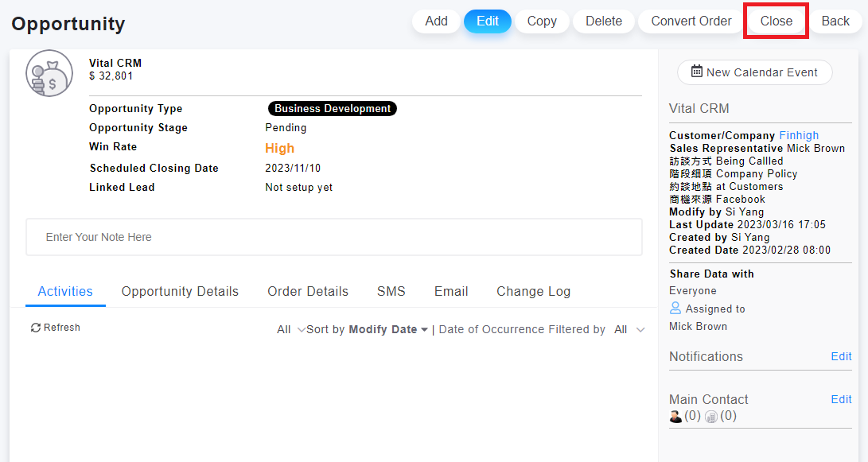Open the Order Details tab
868x462 pixels.
click(x=308, y=291)
